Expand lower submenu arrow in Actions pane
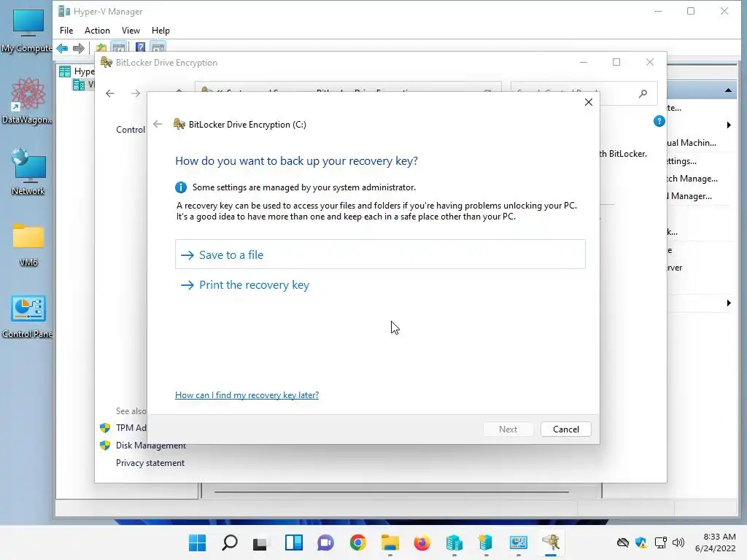The image size is (747, 560). click(729, 303)
